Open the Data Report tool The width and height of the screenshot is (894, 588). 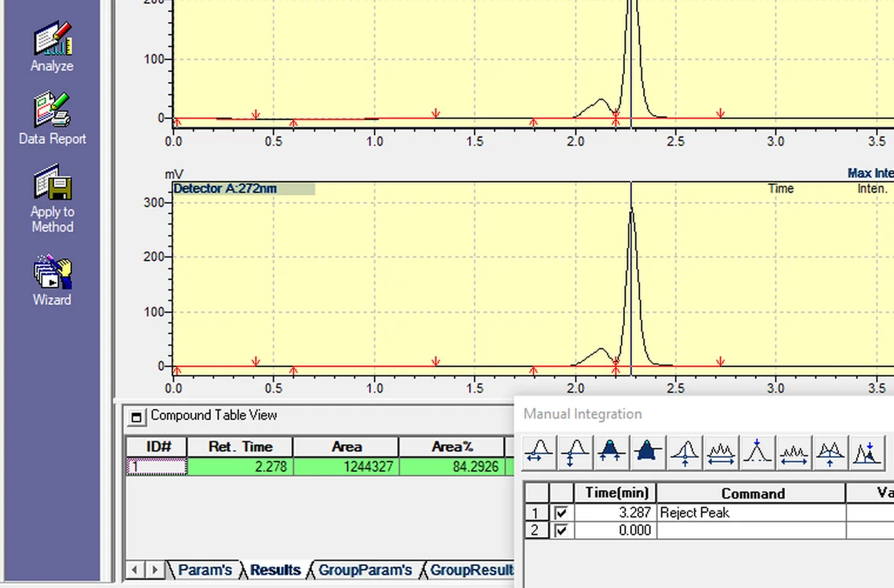click(x=52, y=118)
